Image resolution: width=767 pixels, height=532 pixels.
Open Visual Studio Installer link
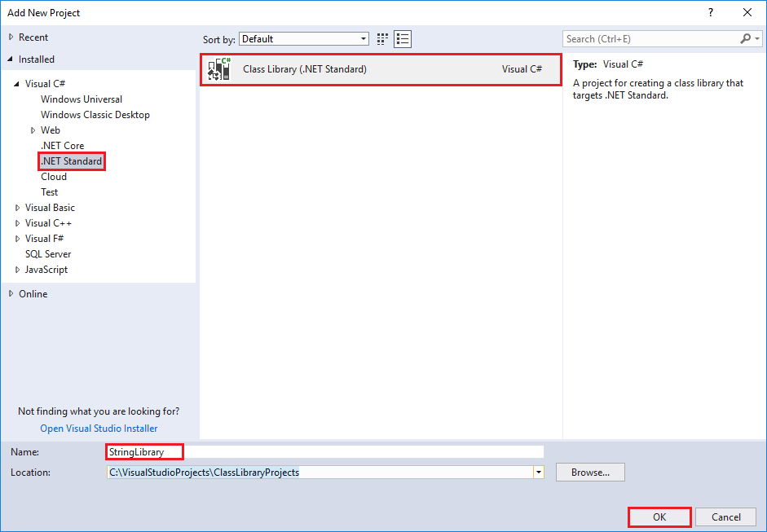(98, 428)
